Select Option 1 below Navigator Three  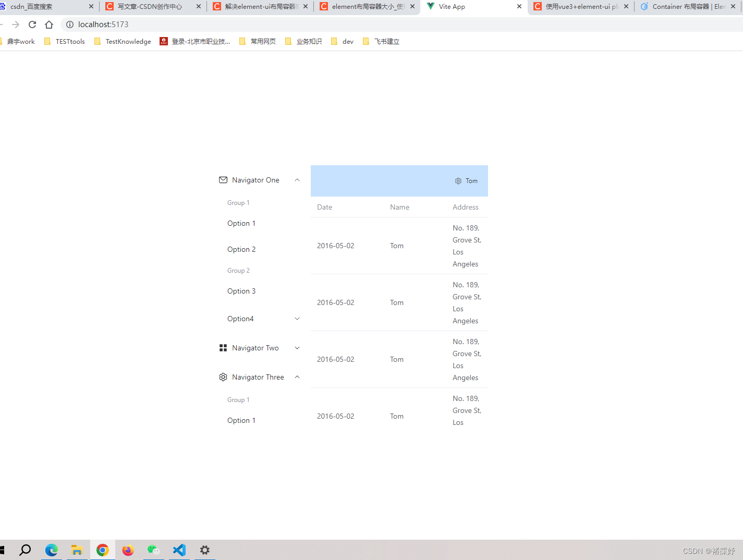pyautogui.click(x=241, y=420)
